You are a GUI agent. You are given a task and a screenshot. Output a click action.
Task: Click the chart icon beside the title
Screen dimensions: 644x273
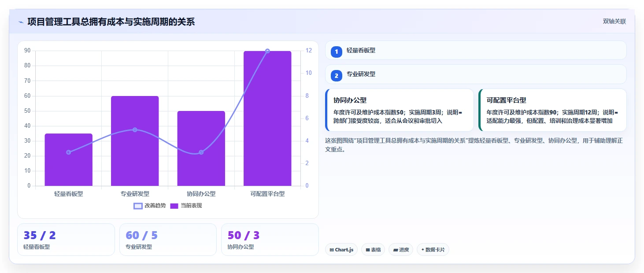(x=21, y=22)
